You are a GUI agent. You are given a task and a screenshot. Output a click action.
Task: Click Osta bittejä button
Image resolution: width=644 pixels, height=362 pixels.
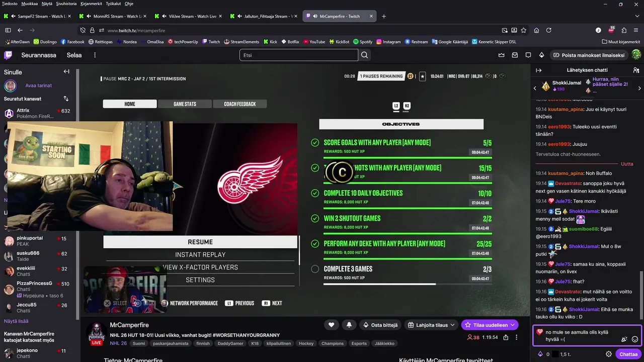[380, 325]
